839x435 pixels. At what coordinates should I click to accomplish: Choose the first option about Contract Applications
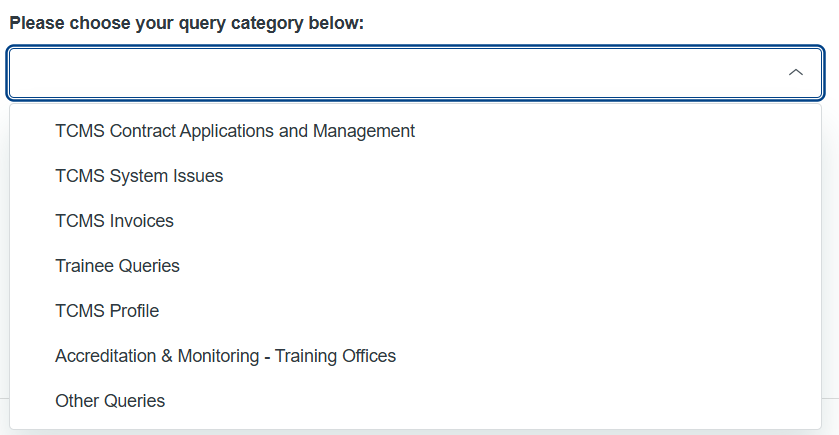235,131
